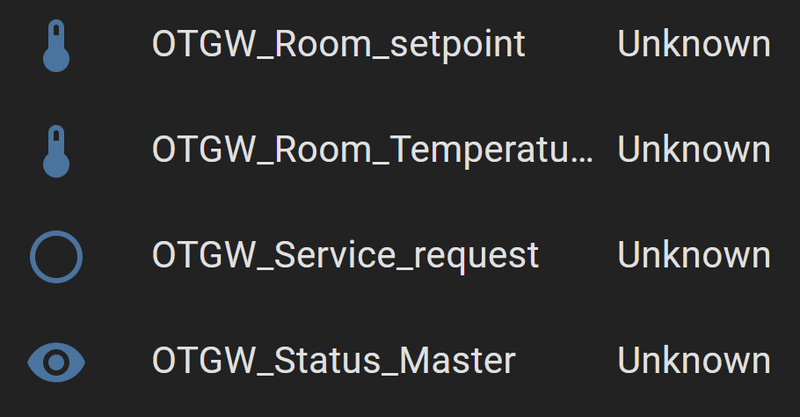Viewport: 800px width, 417px height.
Task: View the OTGW_Room_Temperature sensor details
Action: pos(372,150)
